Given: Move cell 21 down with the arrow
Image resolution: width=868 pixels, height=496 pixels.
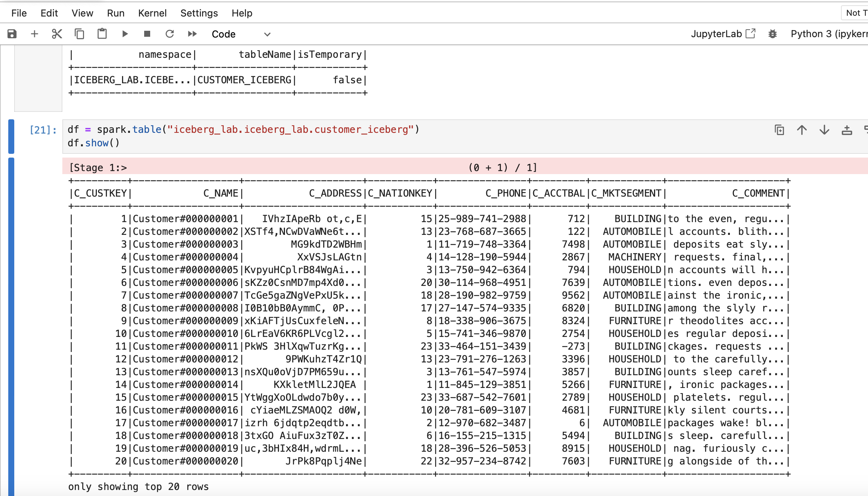Looking at the screenshot, I should click(x=824, y=130).
